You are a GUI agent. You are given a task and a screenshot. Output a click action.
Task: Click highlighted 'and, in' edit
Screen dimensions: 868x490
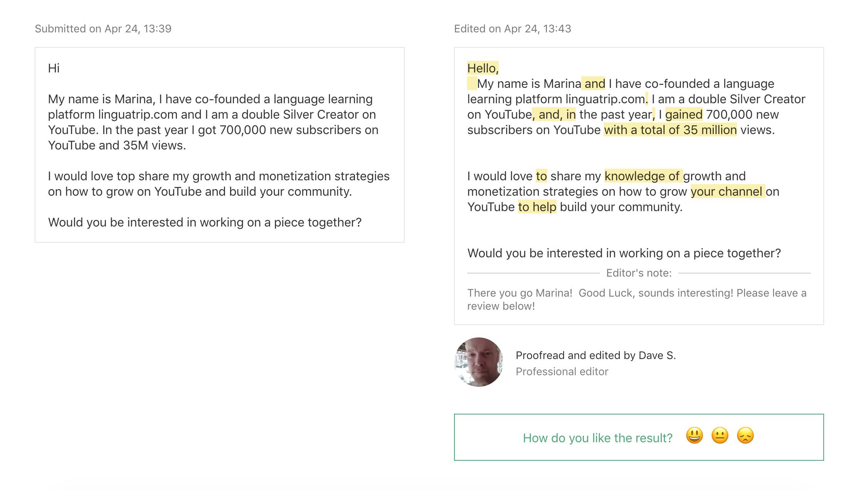click(x=554, y=114)
